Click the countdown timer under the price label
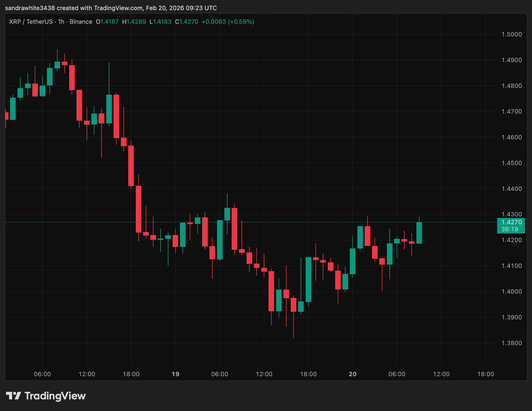 click(x=510, y=229)
